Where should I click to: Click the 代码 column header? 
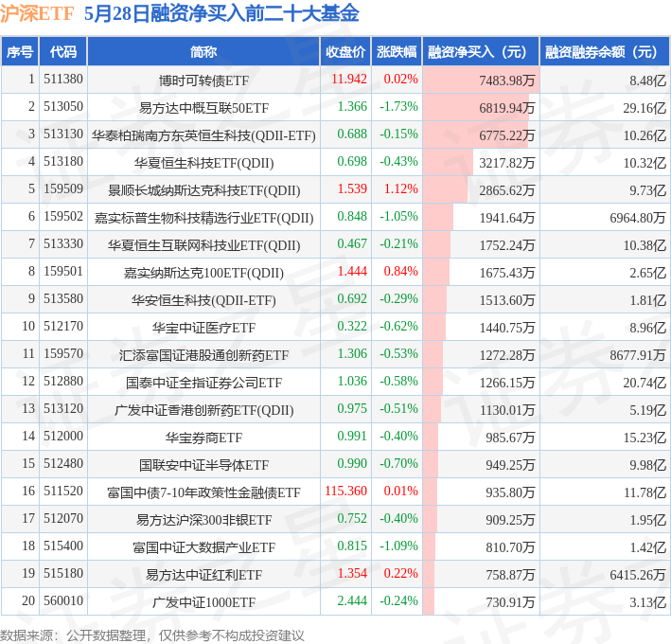coord(63,52)
